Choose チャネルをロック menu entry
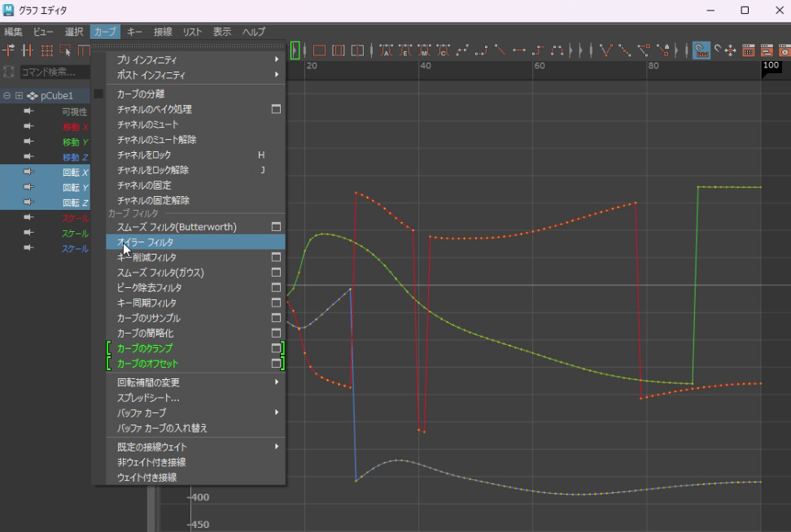The image size is (791, 532). 196,155
